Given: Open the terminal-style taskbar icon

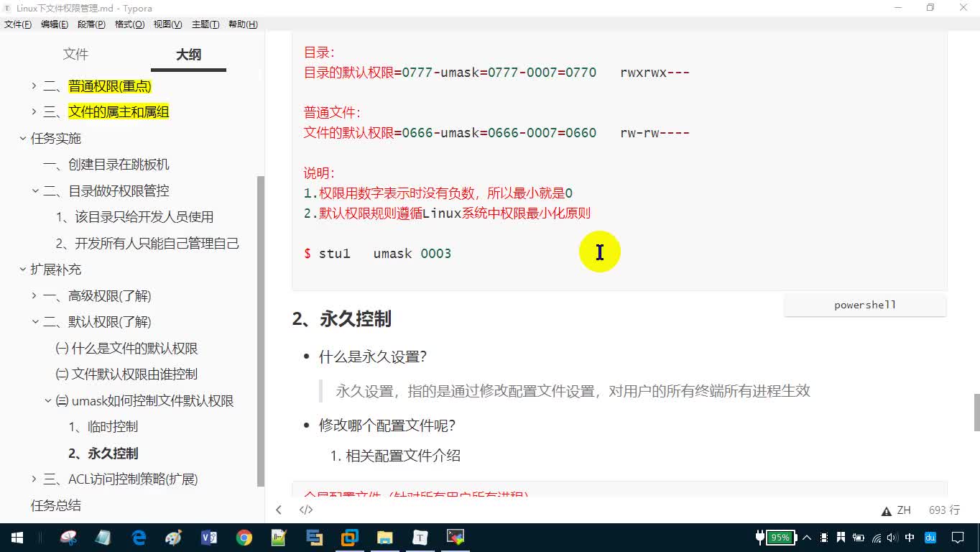Looking at the screenshot, I should 456,538.
